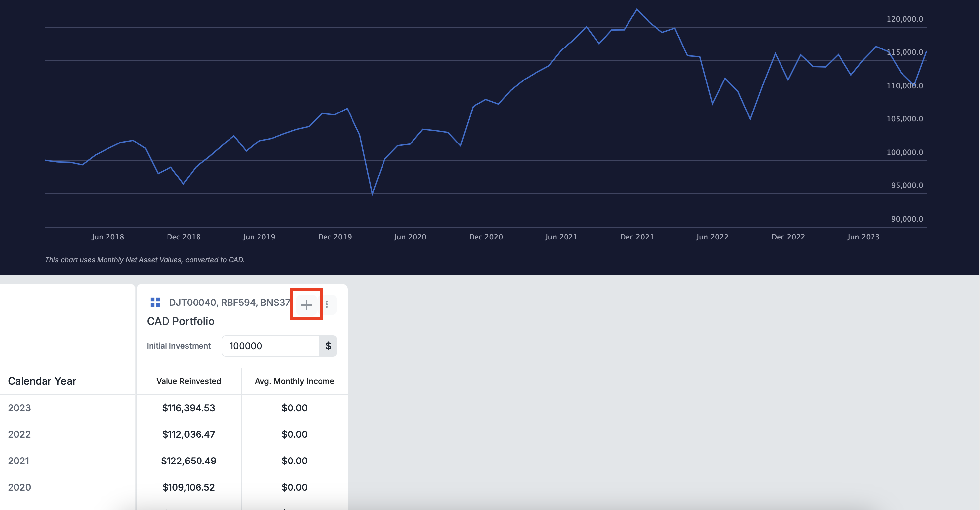Click the $0.00 monthly income for 2020
Screen dimensions: 980x510
click(x=294, y=487)
